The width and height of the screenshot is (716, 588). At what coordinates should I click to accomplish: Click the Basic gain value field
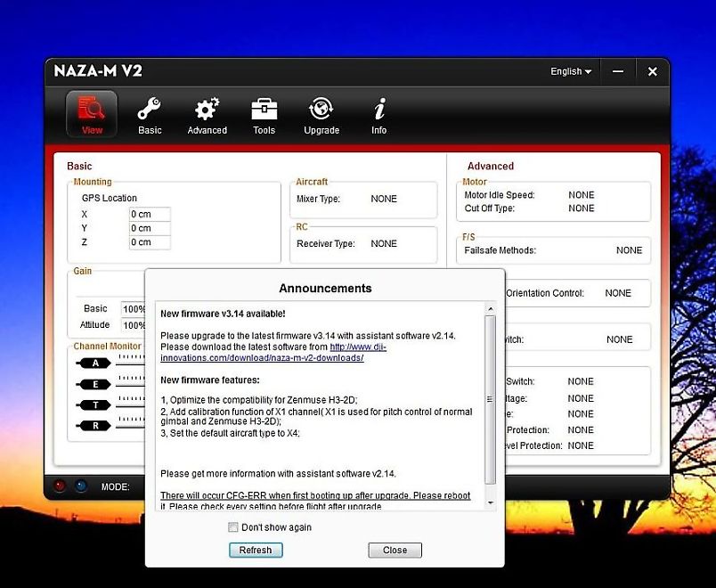pos(134,309)
